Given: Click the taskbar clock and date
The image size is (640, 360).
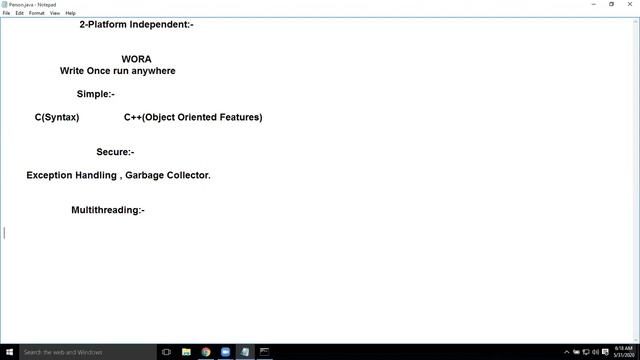Looking at the screenshot, I should click(x=624, y=352).
